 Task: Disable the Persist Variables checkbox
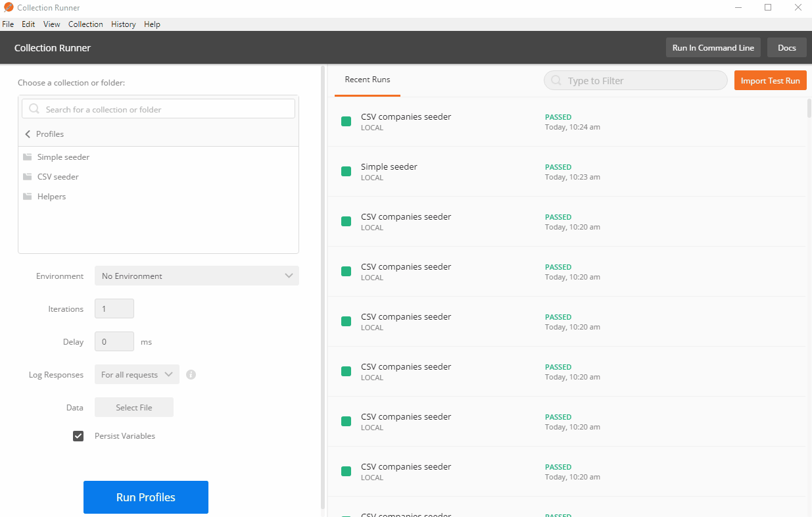[x=78, y=435]
